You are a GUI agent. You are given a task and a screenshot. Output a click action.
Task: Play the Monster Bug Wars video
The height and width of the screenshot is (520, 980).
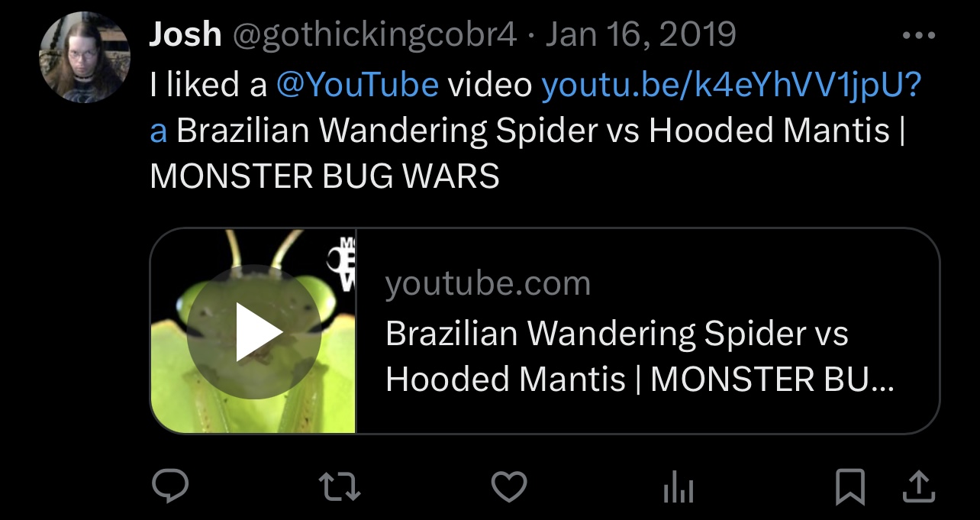point(254,331)
